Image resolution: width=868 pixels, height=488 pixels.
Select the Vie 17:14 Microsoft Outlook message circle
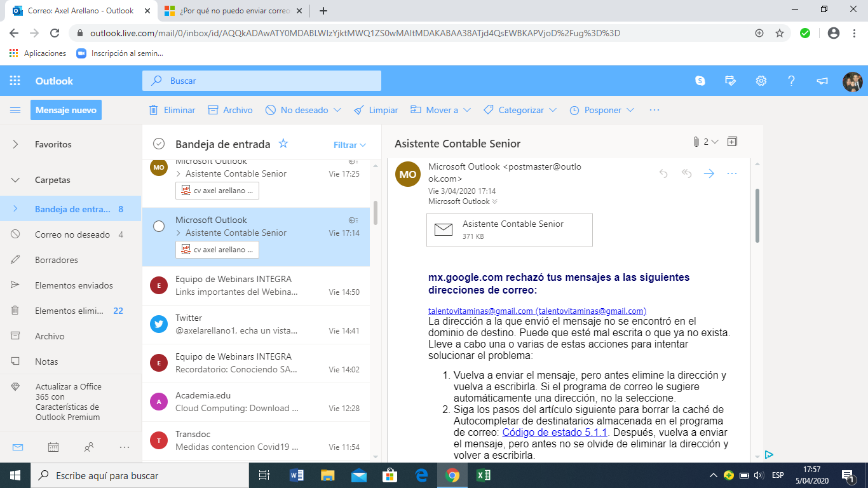tap(159, 226)
